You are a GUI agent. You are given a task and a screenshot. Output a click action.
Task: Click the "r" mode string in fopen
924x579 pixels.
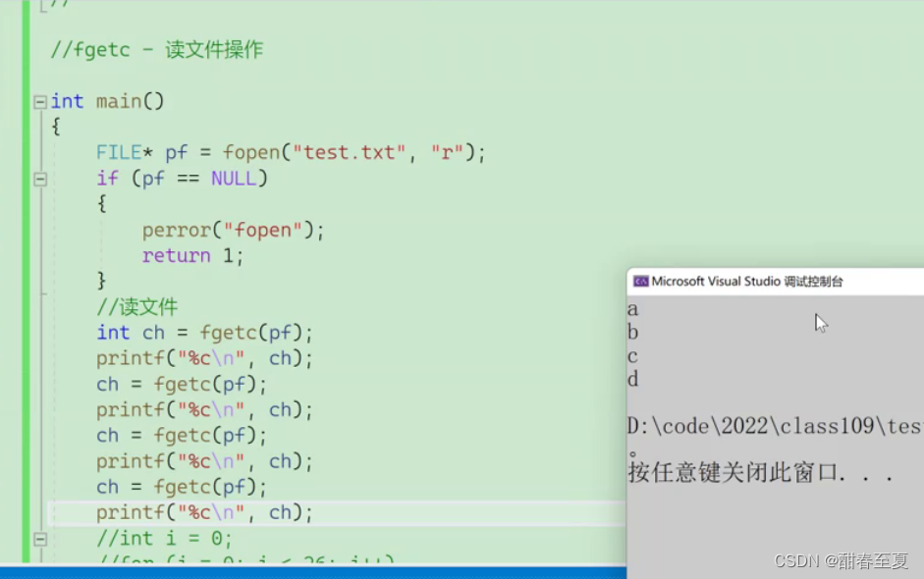pos(447,153)
